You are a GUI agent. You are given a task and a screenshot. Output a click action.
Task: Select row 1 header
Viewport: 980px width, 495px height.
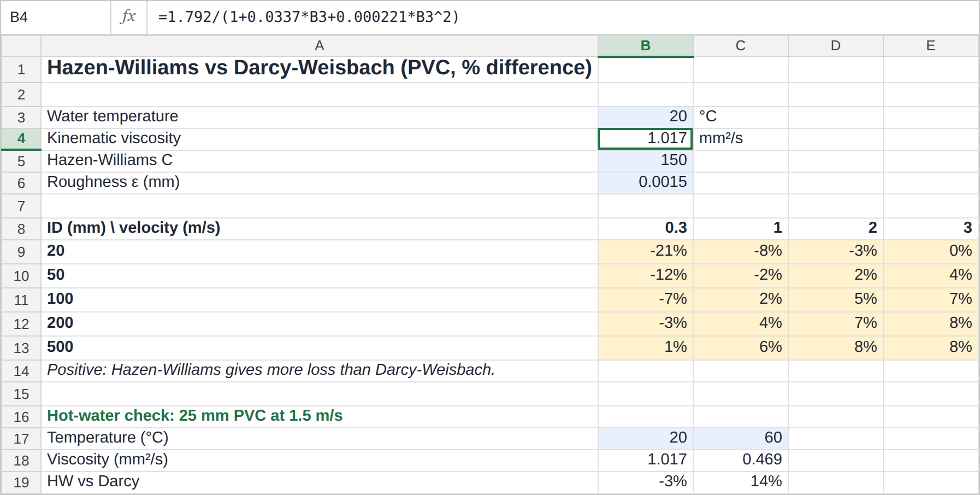[21, 69]
